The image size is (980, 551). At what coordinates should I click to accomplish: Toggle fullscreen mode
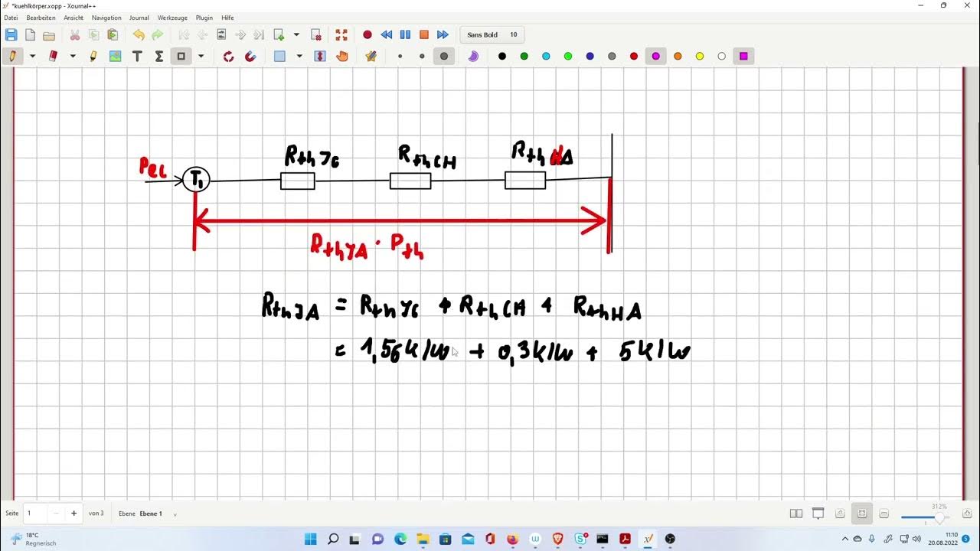tap(341, 34)
